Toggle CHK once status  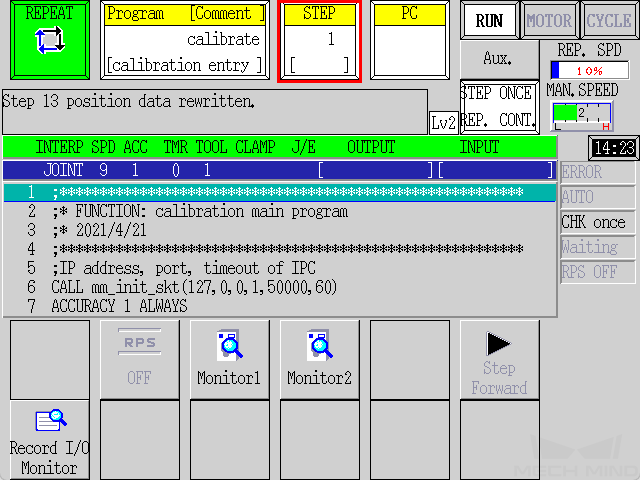point(597,222)
